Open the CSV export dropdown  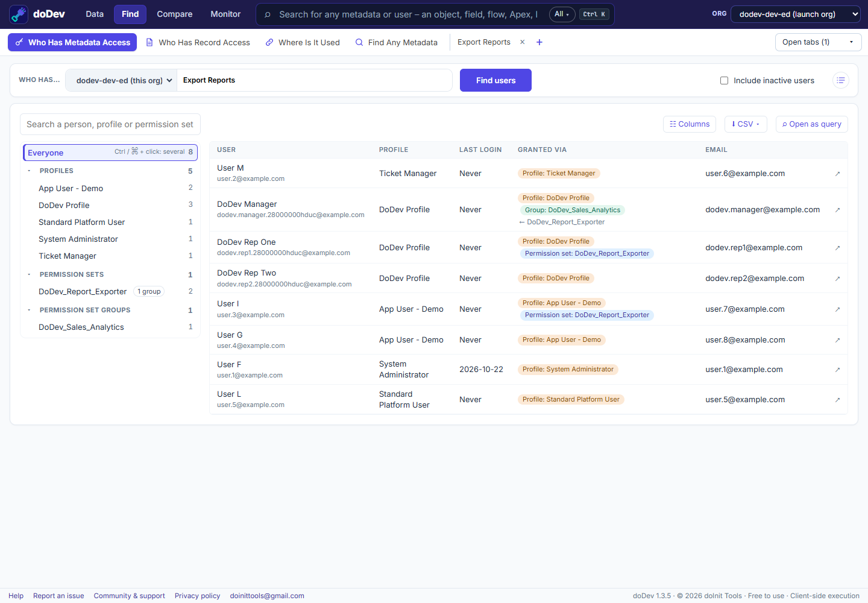[746, 124]
